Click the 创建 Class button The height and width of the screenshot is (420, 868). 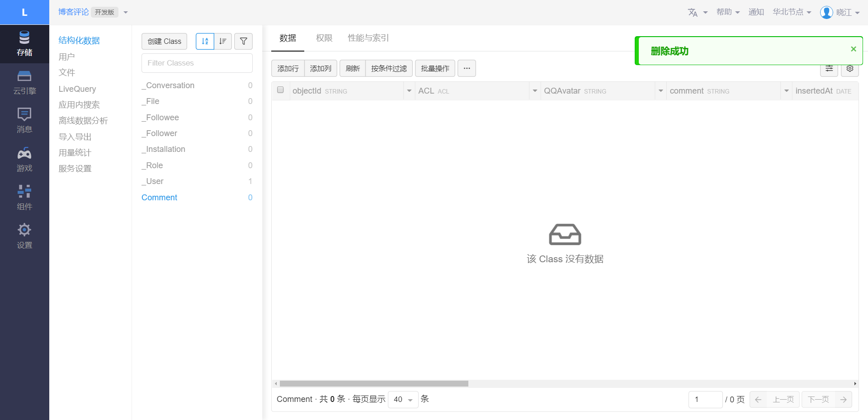coord(164,41)
